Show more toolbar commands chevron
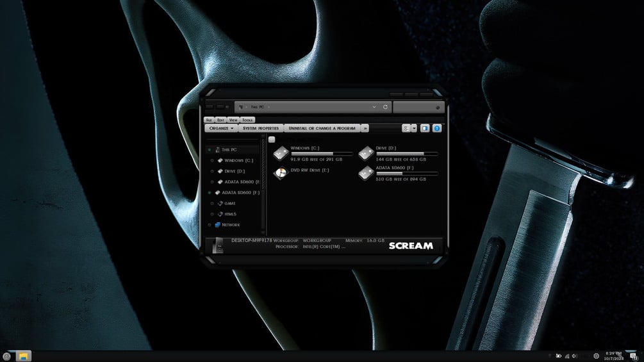This screenshot has width=644, height=362. [x=365, y=129]
